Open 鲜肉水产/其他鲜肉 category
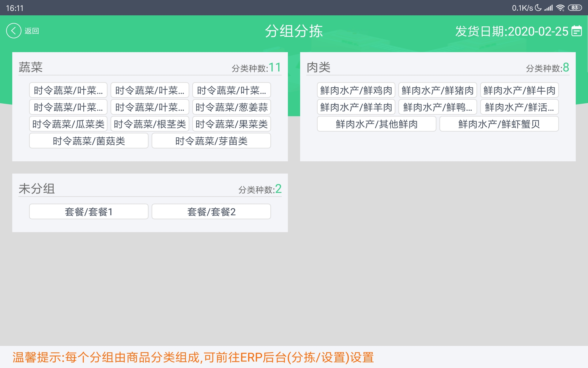 [x=377, y=124]
